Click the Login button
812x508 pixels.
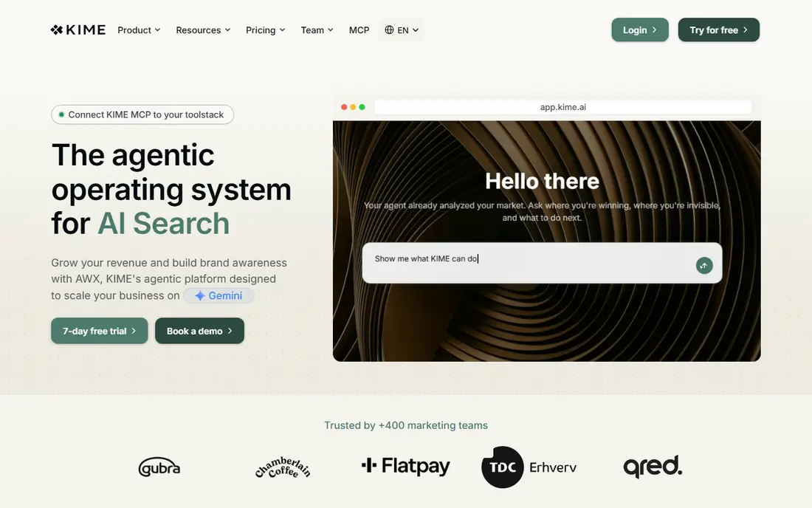tap(639, 30)
